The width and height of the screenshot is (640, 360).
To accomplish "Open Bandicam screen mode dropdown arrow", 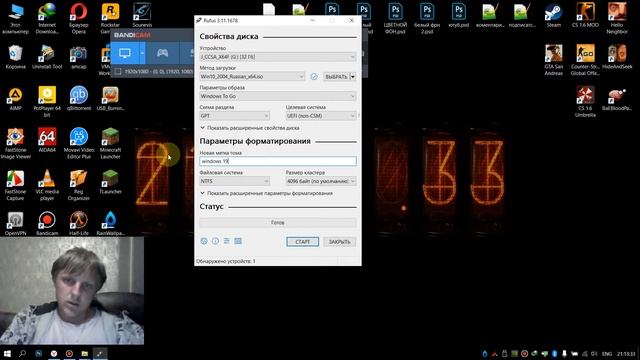I will tap(142, 53).
